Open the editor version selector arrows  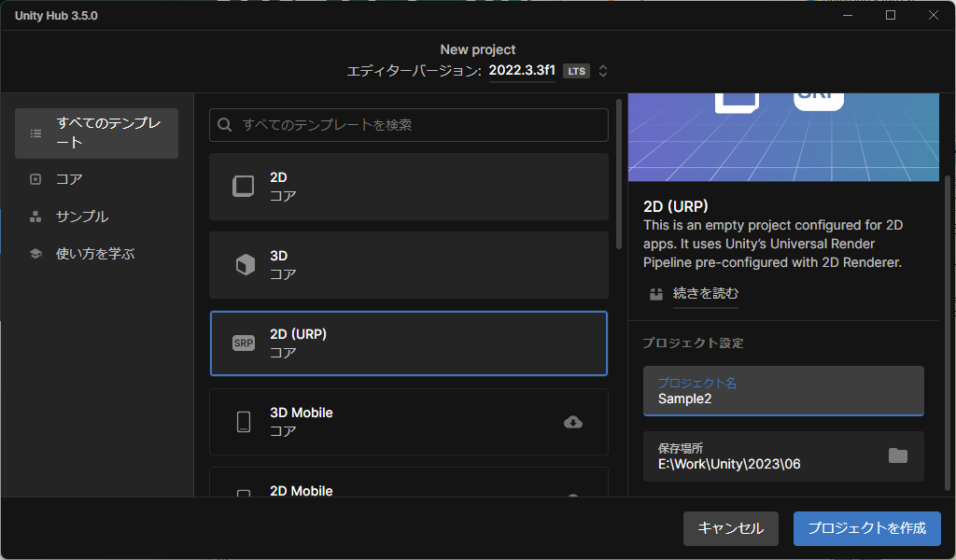(603, 71)
